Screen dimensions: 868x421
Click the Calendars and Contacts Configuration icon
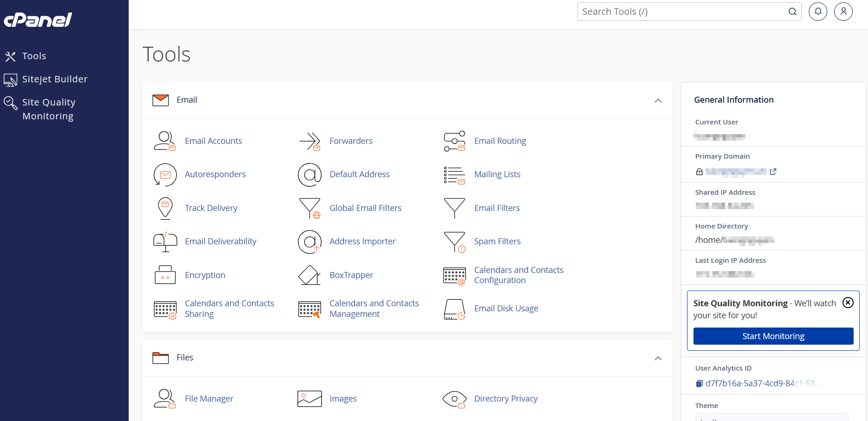[455, 276]
